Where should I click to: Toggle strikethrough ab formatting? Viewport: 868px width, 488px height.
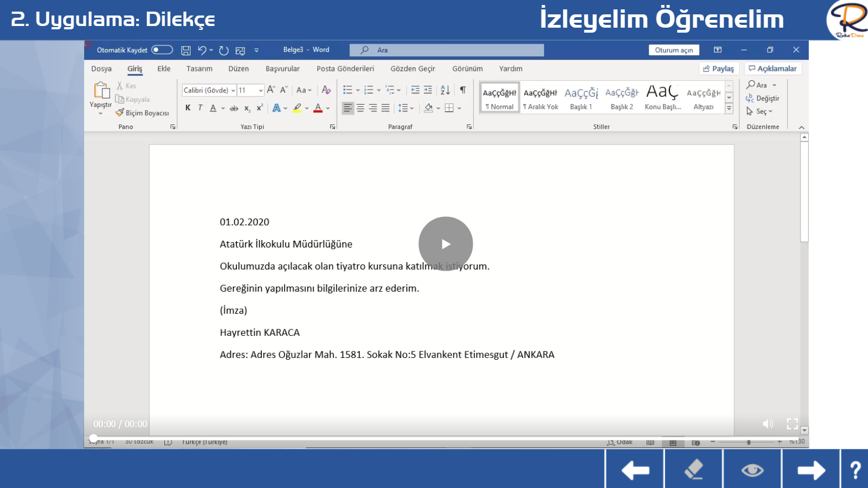pos(234,108)
